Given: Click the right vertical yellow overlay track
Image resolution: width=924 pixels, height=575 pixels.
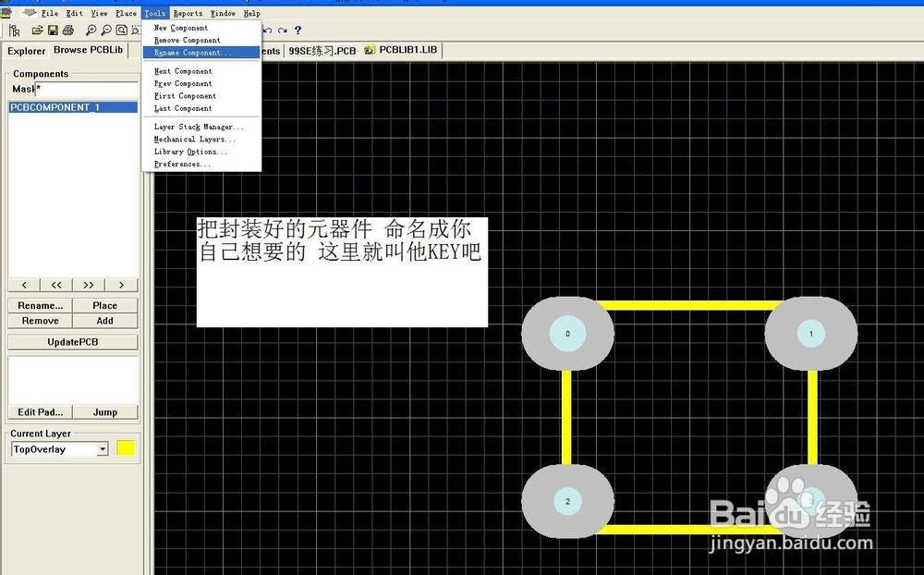Looking at the screenshot, I should [812, 418].
